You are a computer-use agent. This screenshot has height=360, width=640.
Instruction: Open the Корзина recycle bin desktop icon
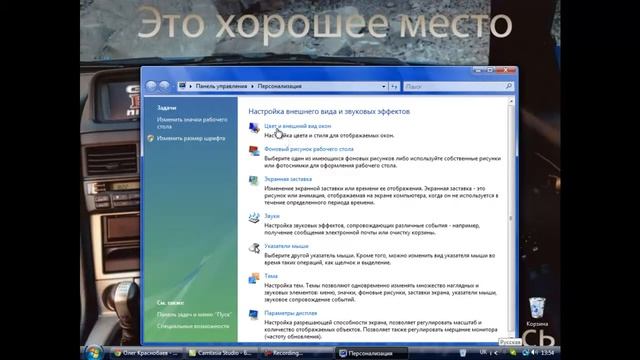(537, 312)
